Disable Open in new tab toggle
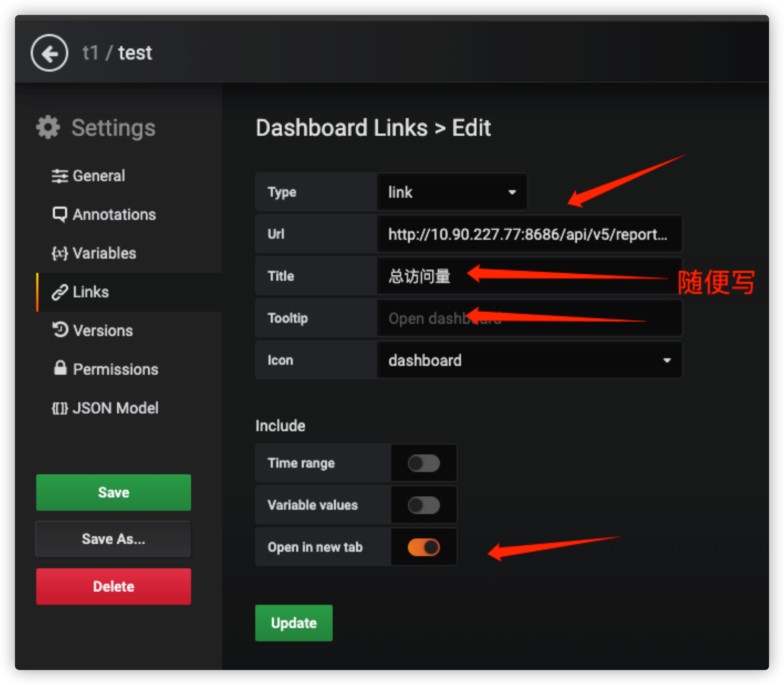 tap(424, 547)
